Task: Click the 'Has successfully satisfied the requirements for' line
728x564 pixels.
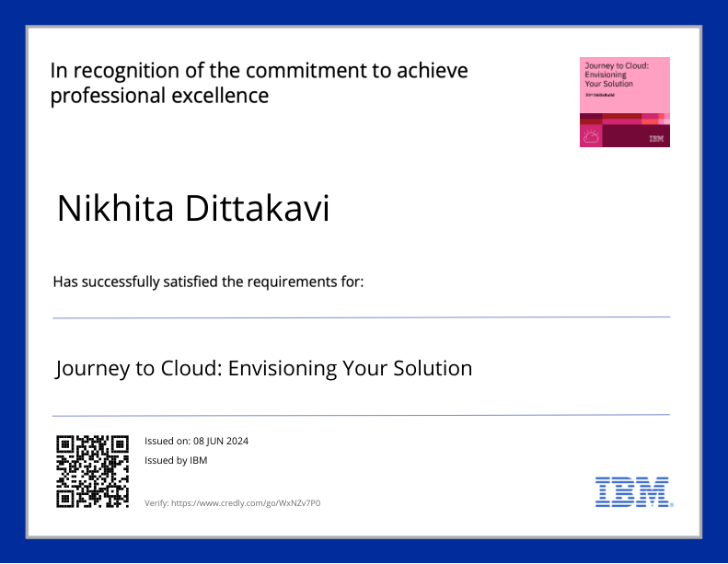Action: [x=208, y=282]
